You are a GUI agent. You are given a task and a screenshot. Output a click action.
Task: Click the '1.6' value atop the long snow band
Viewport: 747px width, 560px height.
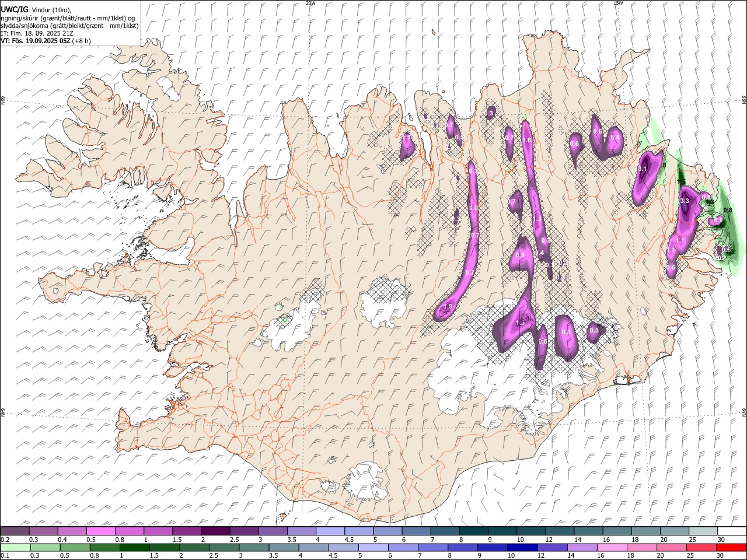(526, 140)
